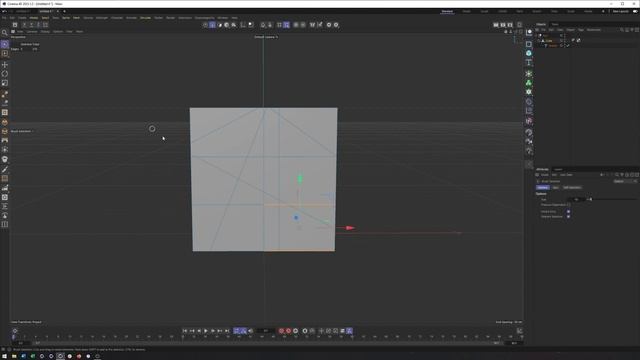Open the Mesh menu
The width and height of the screenshot is (640, 360).
76,18
